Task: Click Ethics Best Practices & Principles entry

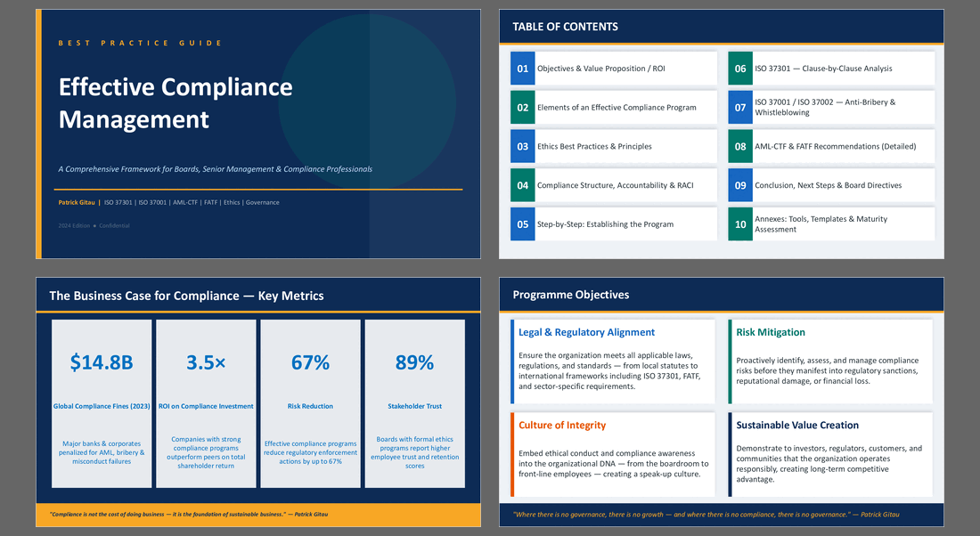Action: click(594, 147)
